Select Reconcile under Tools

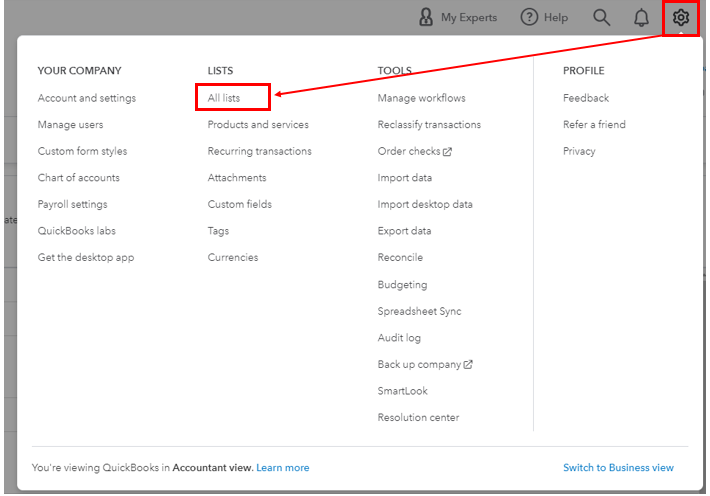tap(400, 258)
